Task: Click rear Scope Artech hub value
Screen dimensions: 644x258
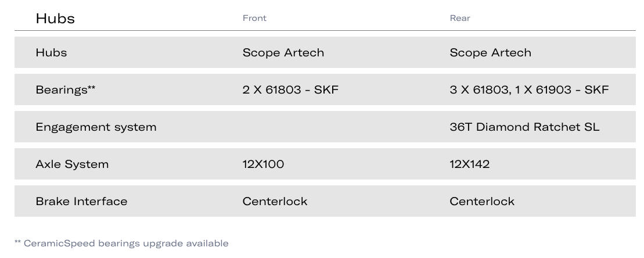Action: [x=490, y=52]
